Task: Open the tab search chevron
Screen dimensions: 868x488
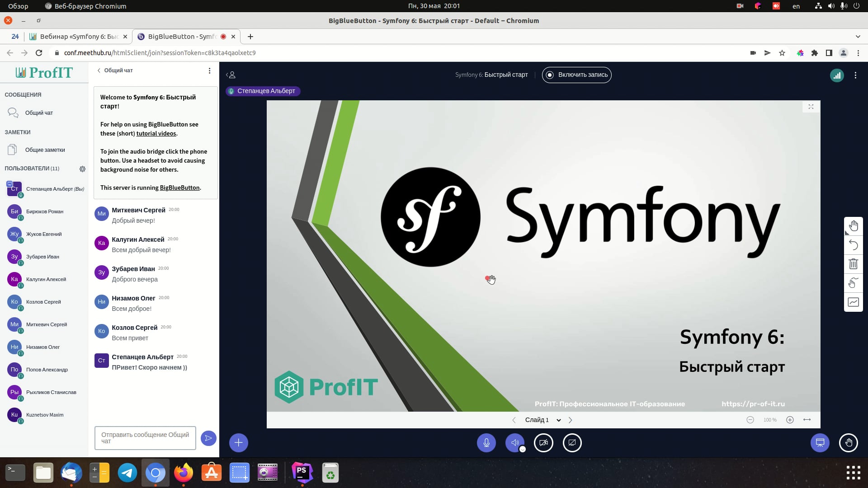Action: tap(858, 37)
